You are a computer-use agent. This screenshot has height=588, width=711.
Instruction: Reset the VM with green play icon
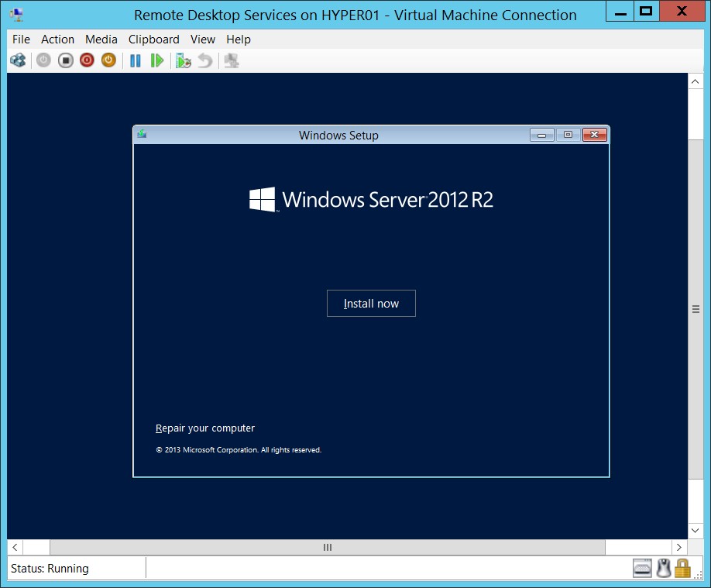157,60
